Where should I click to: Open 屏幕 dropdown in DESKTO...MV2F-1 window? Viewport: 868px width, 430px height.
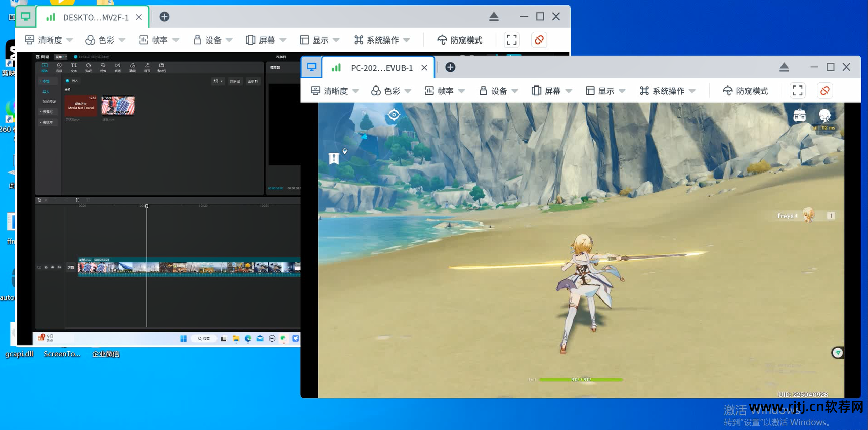pos(266,40)
